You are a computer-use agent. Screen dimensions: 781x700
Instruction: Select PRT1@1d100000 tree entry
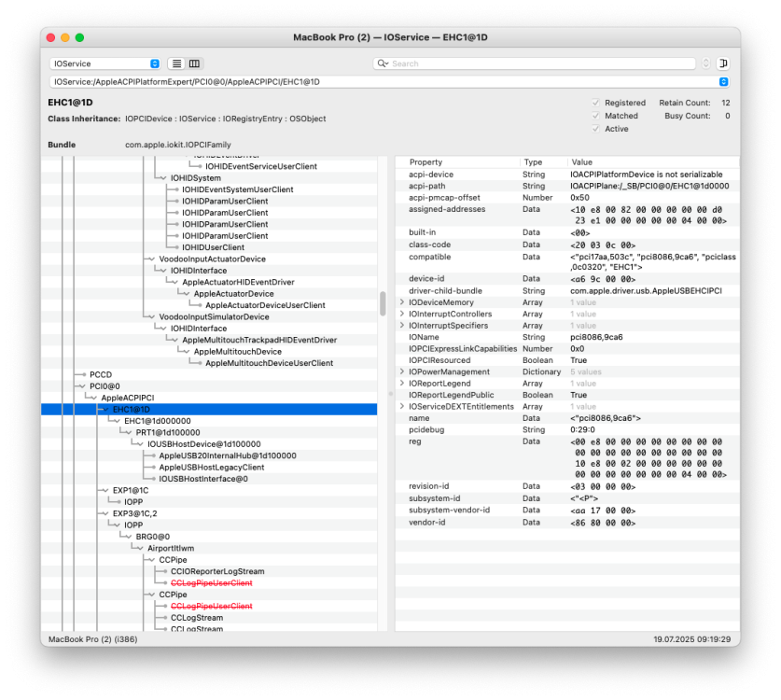[x=168, y=432]
